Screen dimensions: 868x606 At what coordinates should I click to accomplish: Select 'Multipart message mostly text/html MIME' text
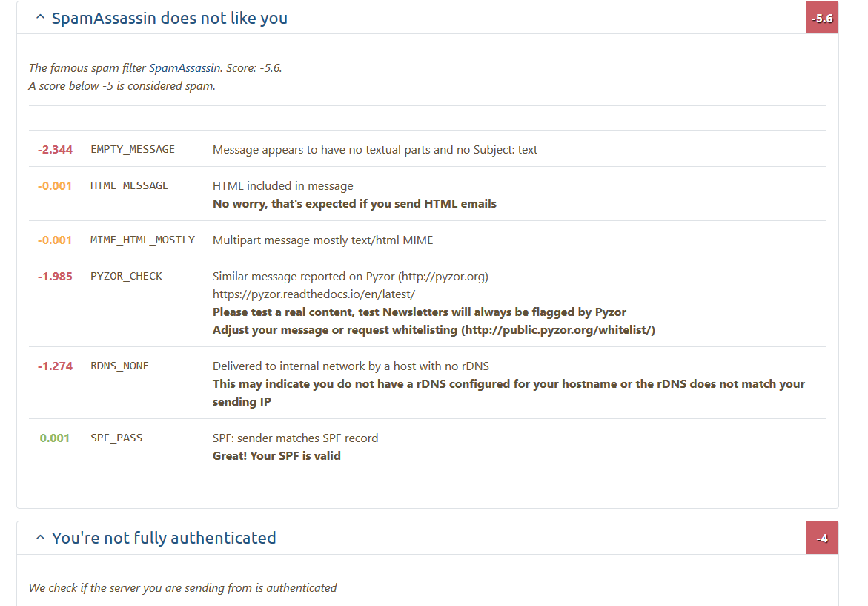(322, 240)
